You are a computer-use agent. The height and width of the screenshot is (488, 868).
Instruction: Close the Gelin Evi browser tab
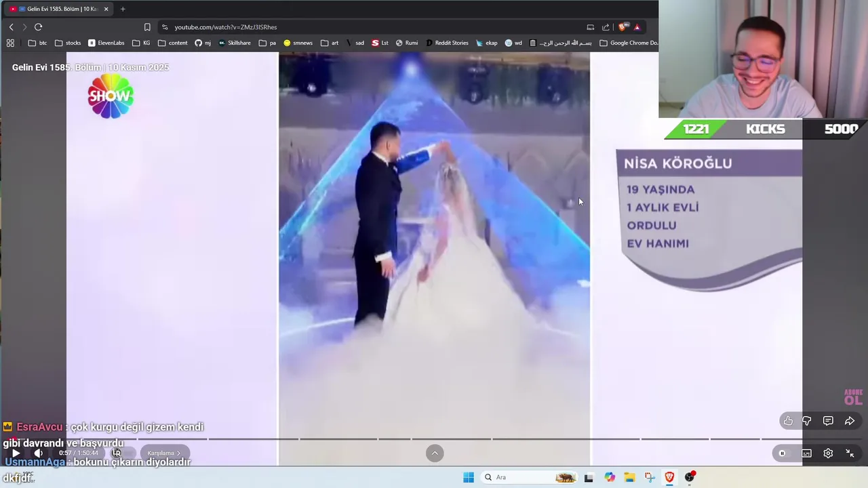coord(106,9)
